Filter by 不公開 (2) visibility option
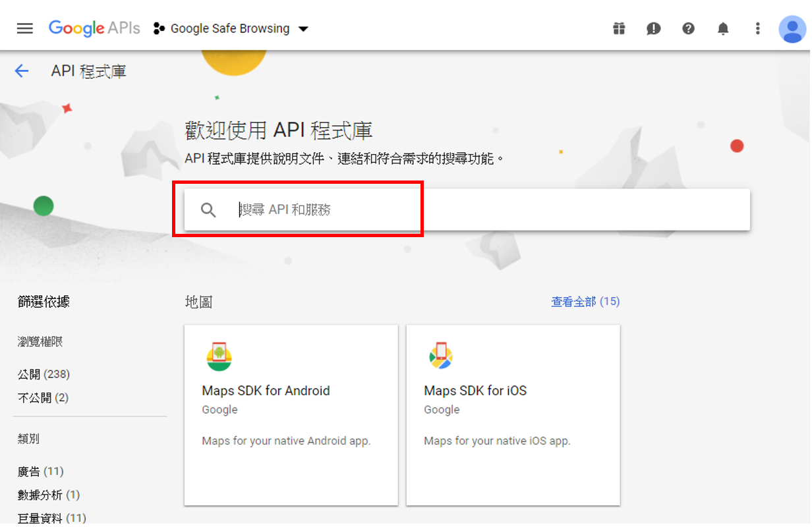Screen dimensions: 812x527 [x=43, y=397]
